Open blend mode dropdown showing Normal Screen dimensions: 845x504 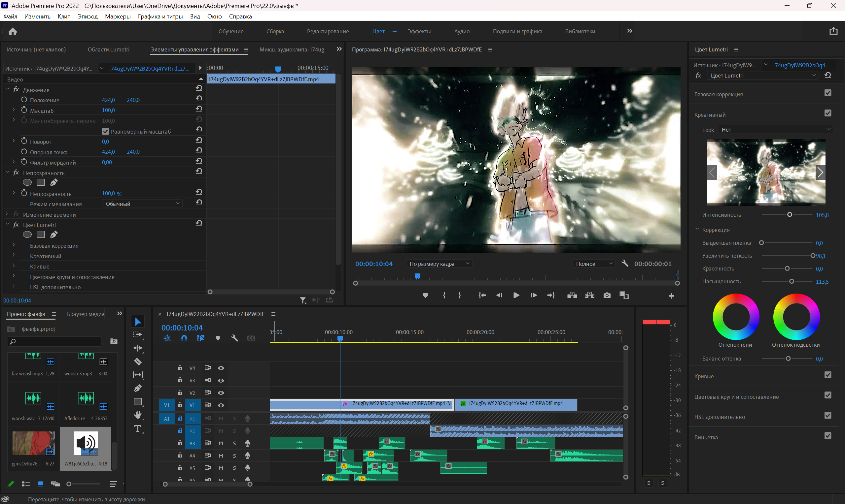coord(142,204)
